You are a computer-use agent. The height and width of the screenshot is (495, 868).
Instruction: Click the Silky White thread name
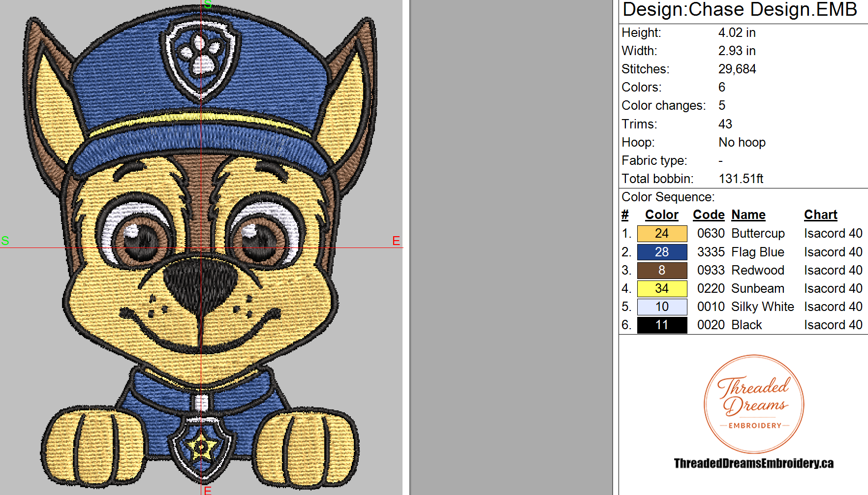pyautogui.click(x=763, y=307)
